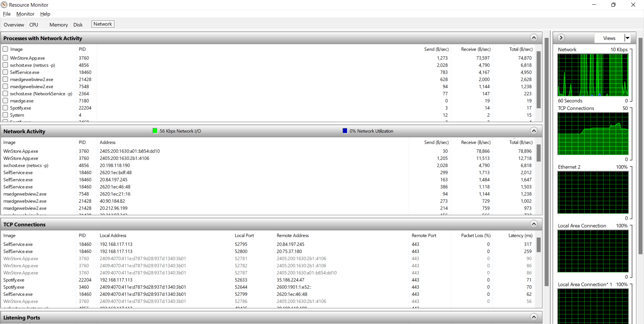Image resolution: width=644 pixels, height=324 pixels.
Task: Click the blue Network Utilization legend square
Action: point(345,131)
